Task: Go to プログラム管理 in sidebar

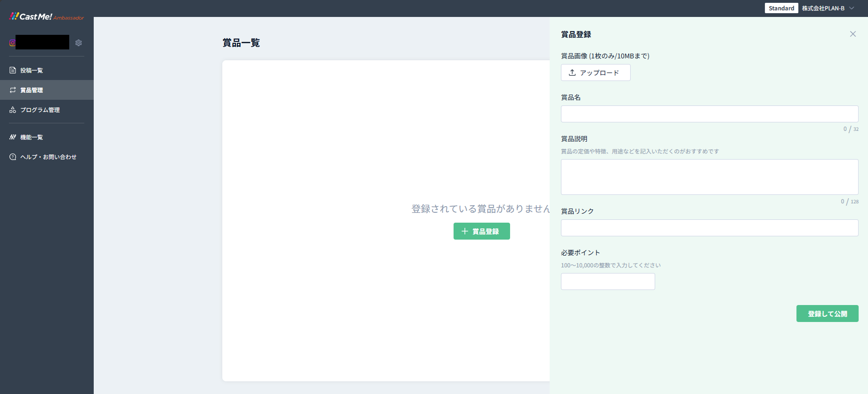Action: point(40,110)
